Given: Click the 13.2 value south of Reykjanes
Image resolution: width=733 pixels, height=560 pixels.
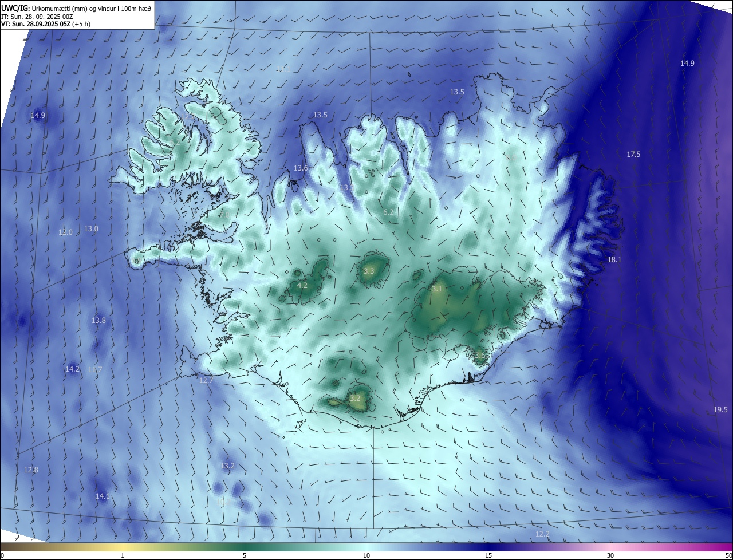Looking at the screenshot, I should (x=227, y=466).
